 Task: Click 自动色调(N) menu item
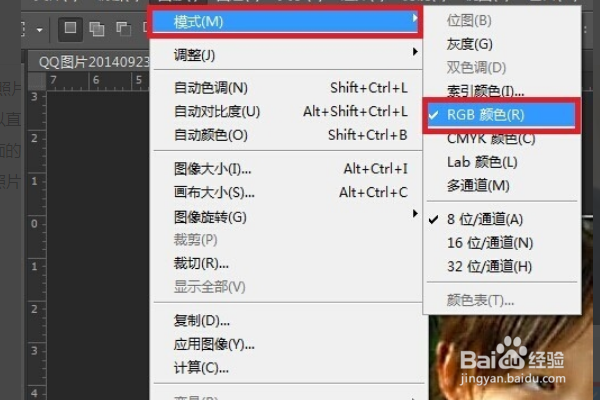[288, 88]
